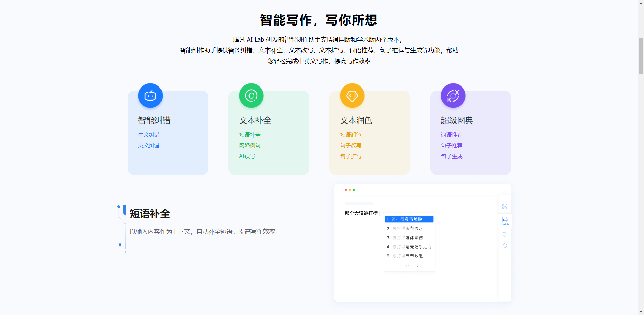
Task: Click the orange 文本润色 tag icon
Action: 352,96
